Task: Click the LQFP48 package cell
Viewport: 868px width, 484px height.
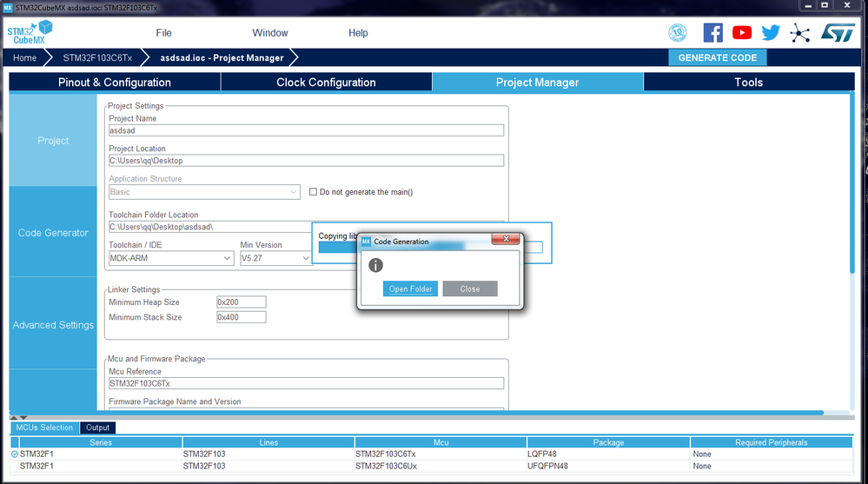Action: 608,454
